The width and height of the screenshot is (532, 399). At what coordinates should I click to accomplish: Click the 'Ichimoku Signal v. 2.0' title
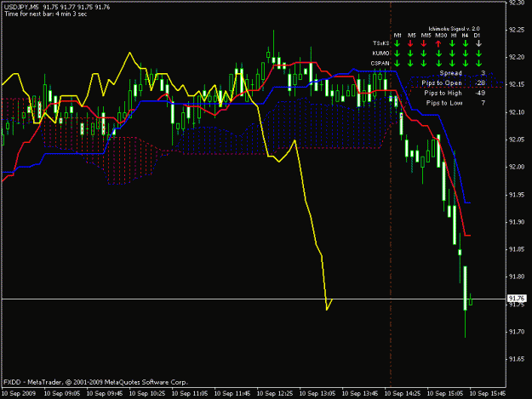454,29
